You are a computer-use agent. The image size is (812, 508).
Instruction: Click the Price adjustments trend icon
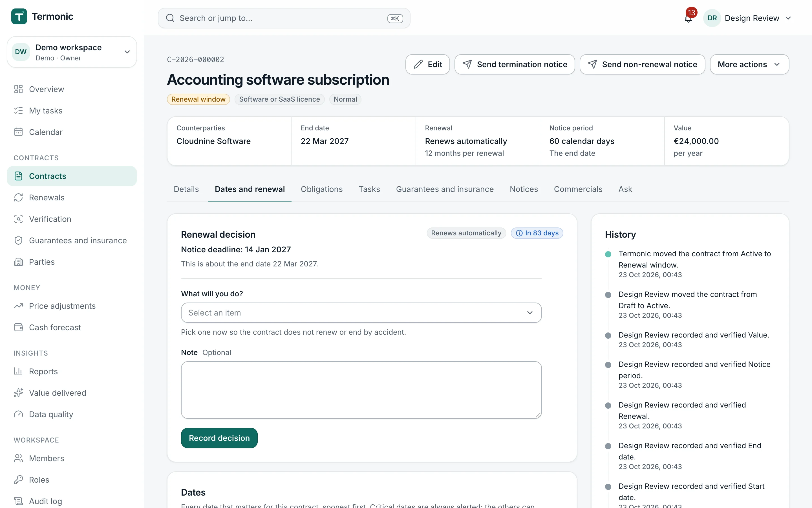click(18, 306)
